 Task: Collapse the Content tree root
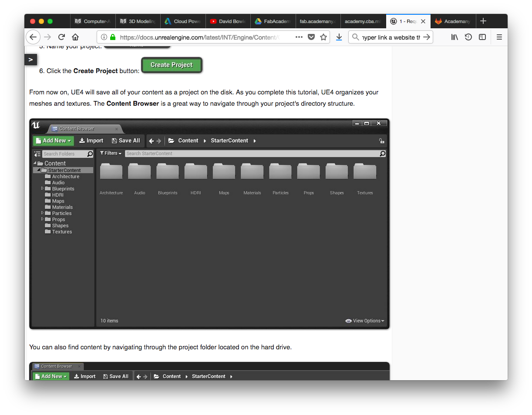[x=35, y=164]
